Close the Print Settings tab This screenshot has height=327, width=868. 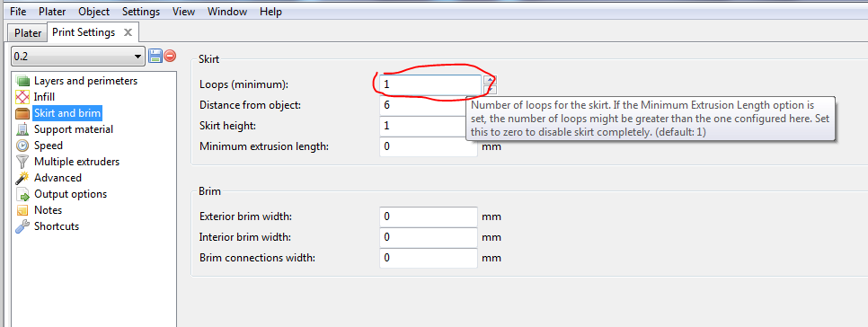tap(128, 32)
